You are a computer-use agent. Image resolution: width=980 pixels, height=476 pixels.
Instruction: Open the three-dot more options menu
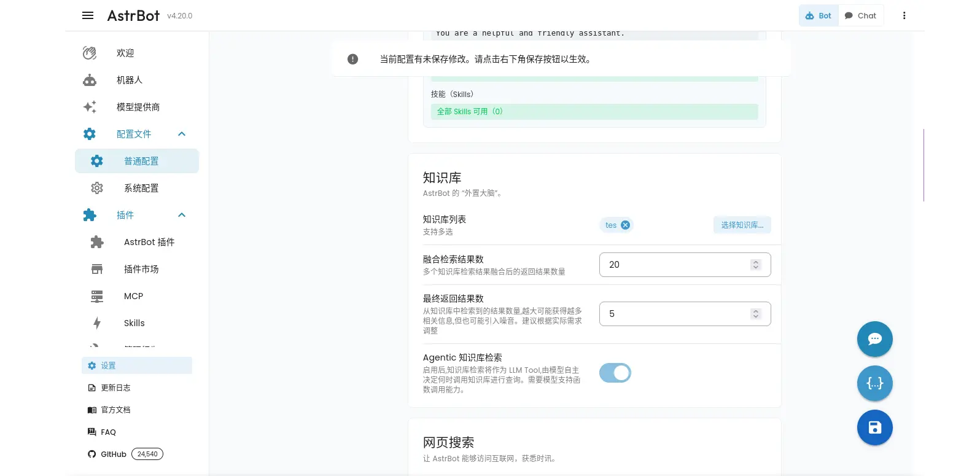[904, 15]
